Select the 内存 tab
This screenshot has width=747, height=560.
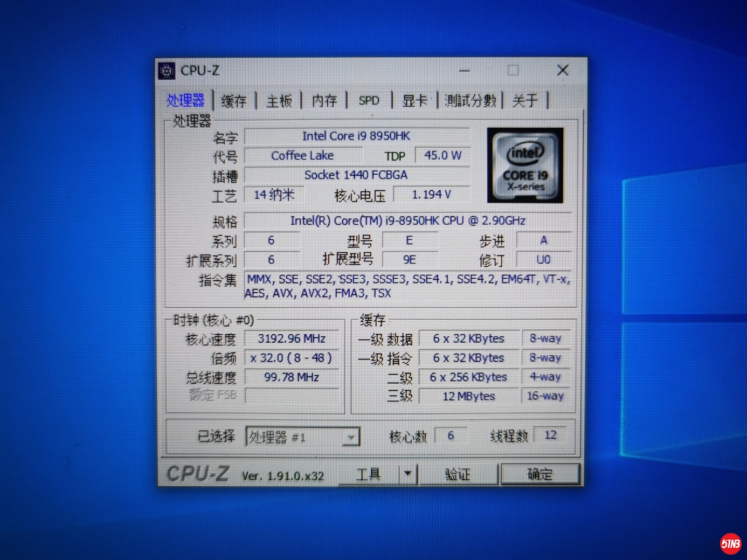point(324,101)
